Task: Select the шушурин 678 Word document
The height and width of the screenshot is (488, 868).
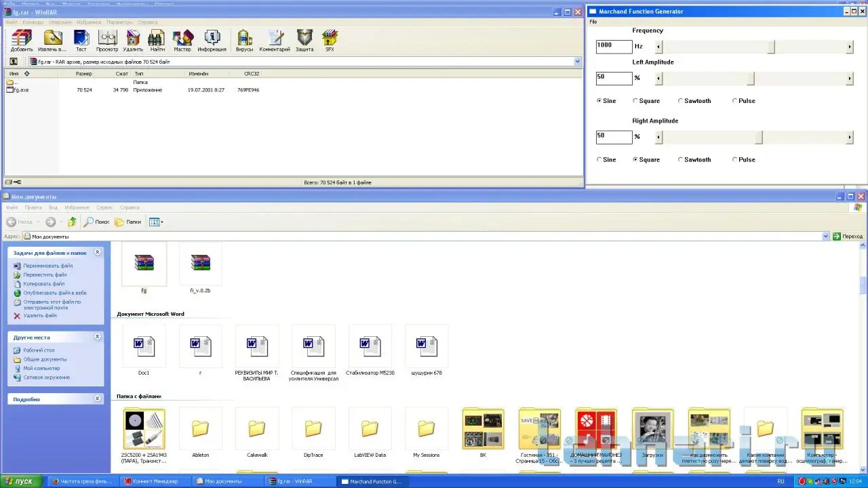Action: (x=427, y=351)
